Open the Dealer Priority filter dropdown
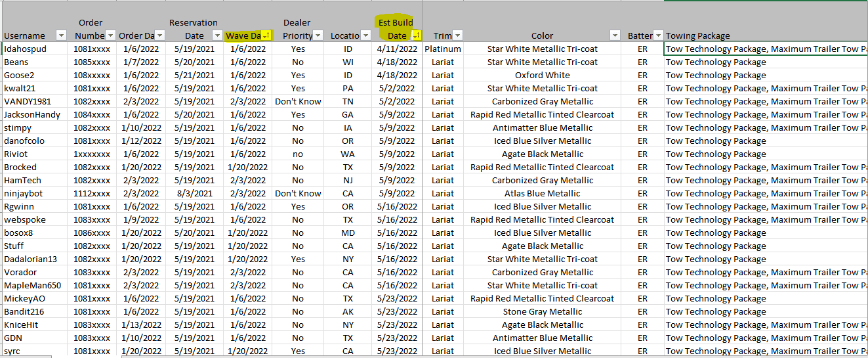The image size is (868, 358). pyautogui.click(x=318, y=35)
